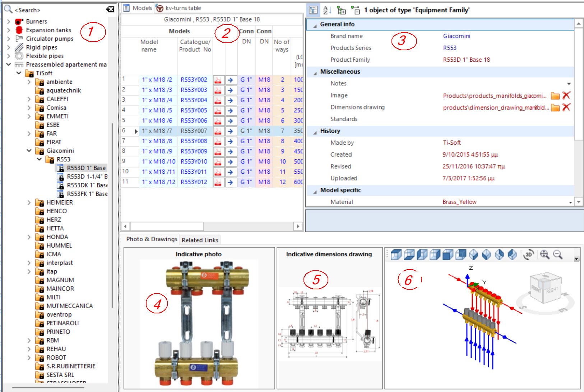The width and height of the screenshot is (584, 392).
Task: Expand all property groups
Action: (x=341, y=10)
